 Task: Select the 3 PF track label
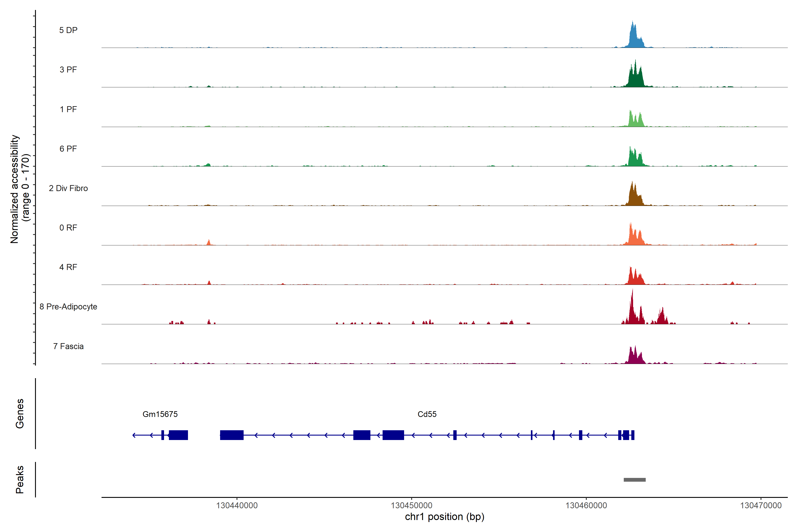tap(68, 70)
